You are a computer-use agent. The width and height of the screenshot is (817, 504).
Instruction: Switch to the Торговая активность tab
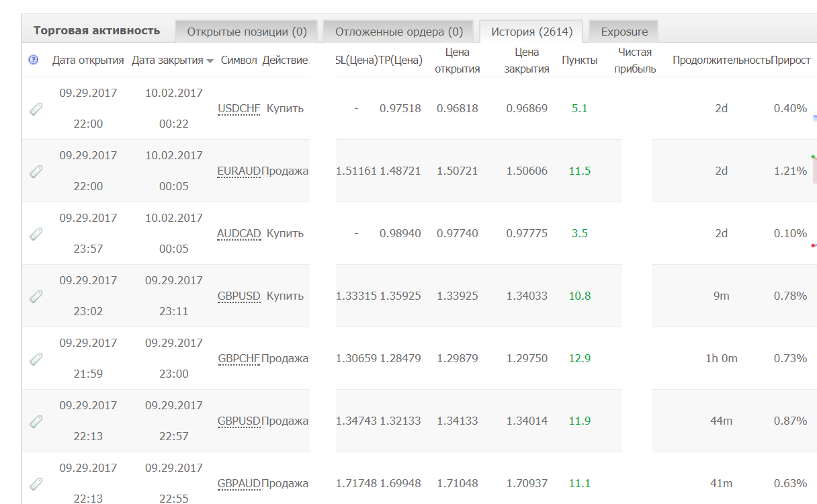(x=97, y=31)
